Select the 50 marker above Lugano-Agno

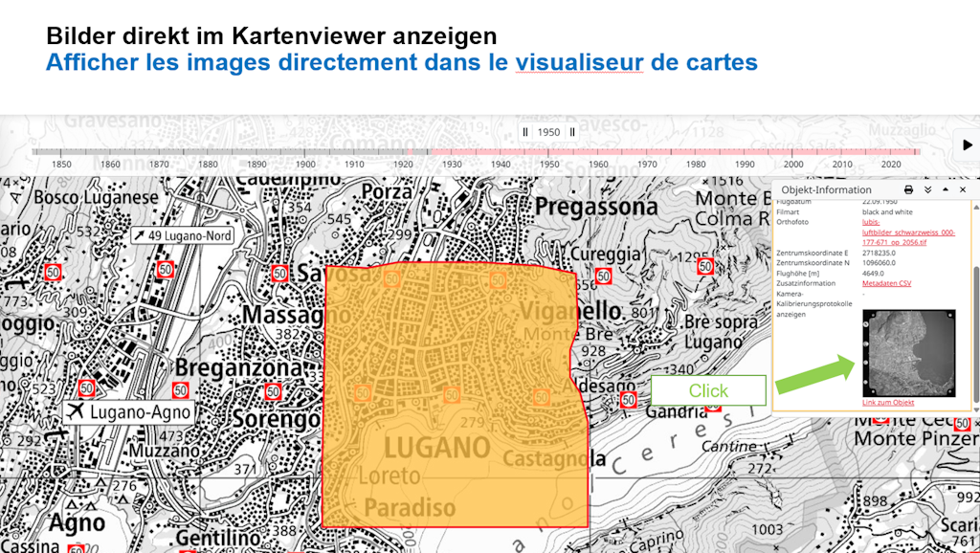pos(87,388)
